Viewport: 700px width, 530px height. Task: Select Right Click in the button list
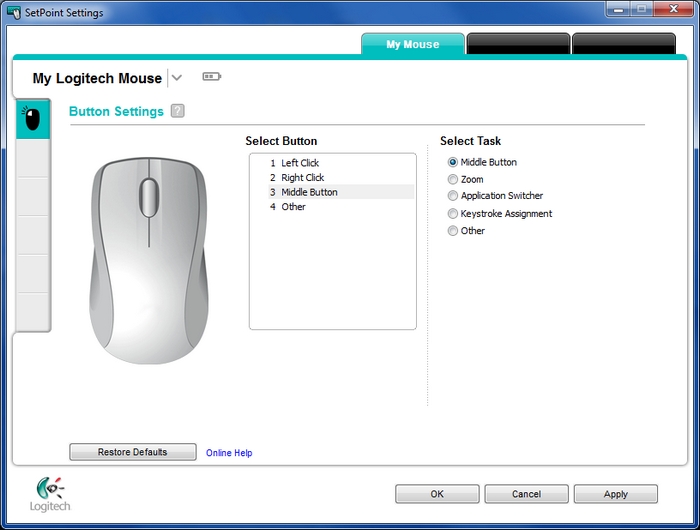pyautogui.click(x=341, y=178)
